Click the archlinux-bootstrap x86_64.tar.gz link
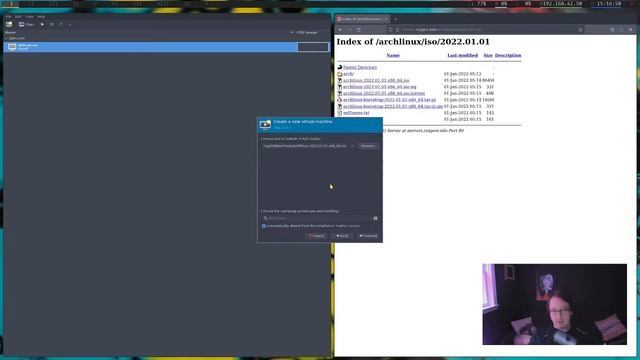Screen dimensions: 640x360 (x=389, y=100)
